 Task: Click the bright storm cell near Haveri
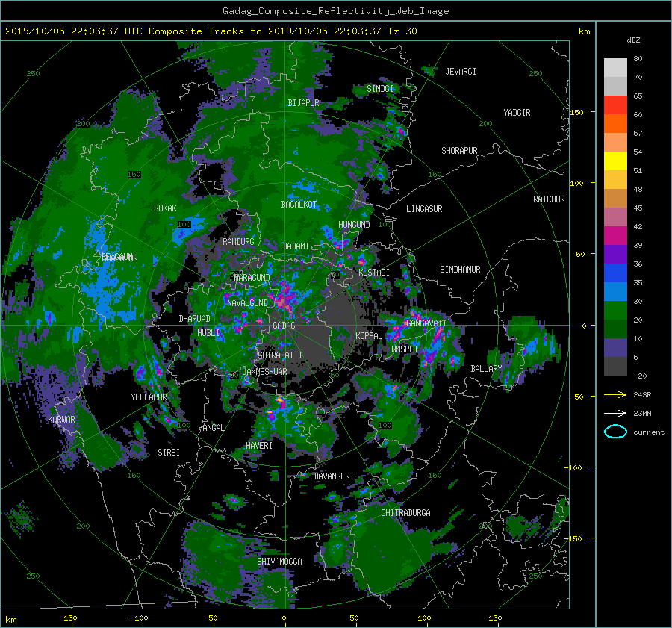[280, 402]
